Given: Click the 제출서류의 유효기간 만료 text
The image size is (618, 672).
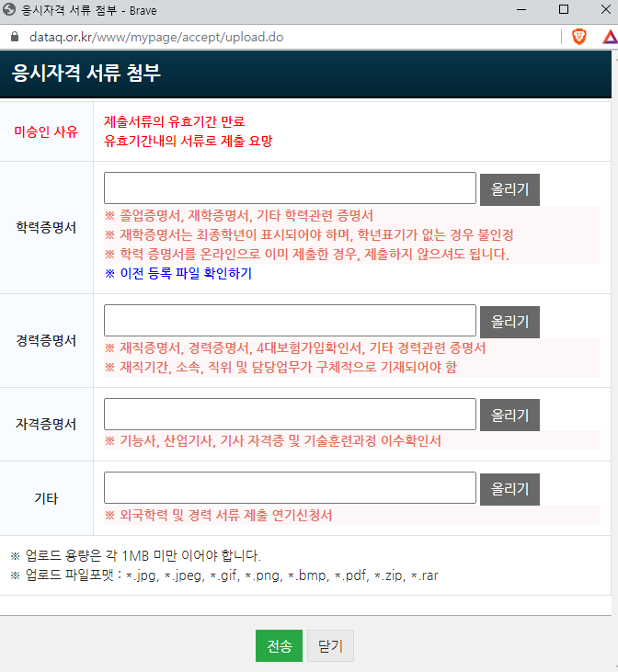Looking at the screenshot, I should pos(174,121).
